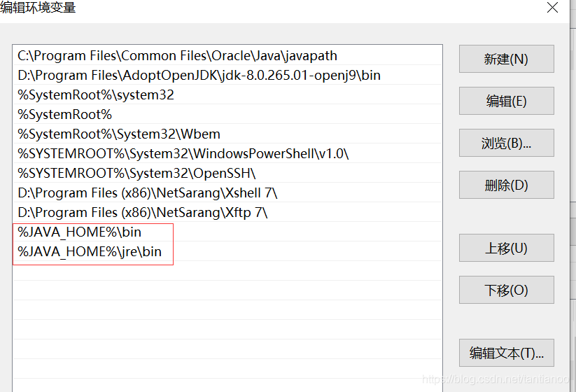Delete the entry using 删除(D)
Viewport: 576px width, 392px height.
point(506,185)
